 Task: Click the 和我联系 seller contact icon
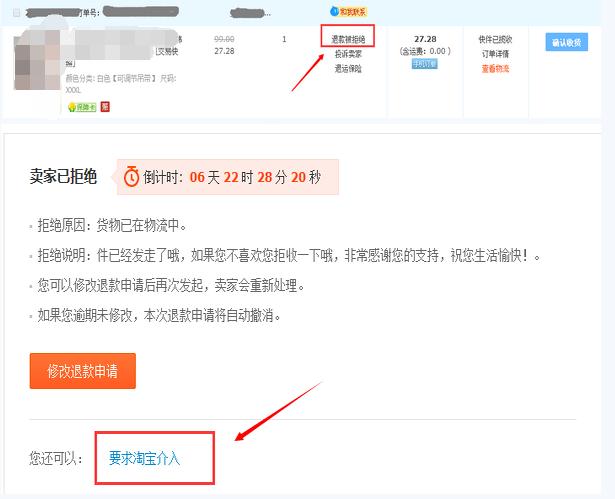tap(348, 12)
